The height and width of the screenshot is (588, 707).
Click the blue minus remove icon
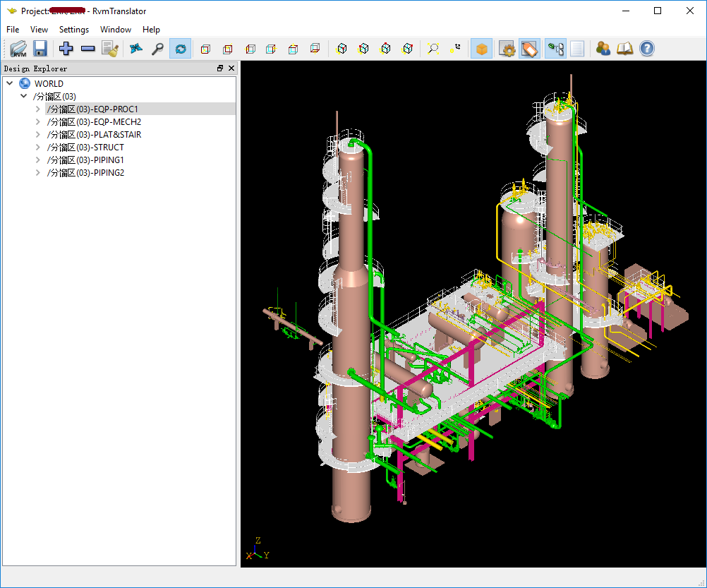(88, 49)
